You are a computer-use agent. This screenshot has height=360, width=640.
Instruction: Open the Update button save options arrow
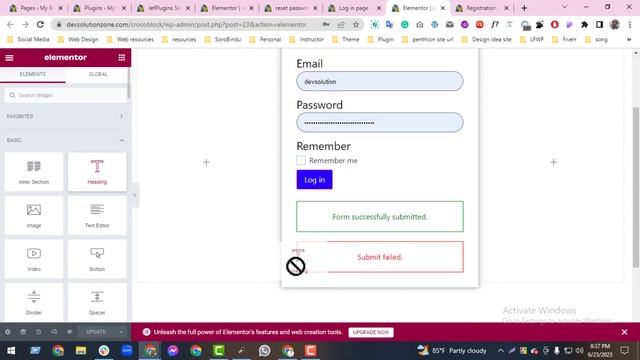tap(121, 332)
